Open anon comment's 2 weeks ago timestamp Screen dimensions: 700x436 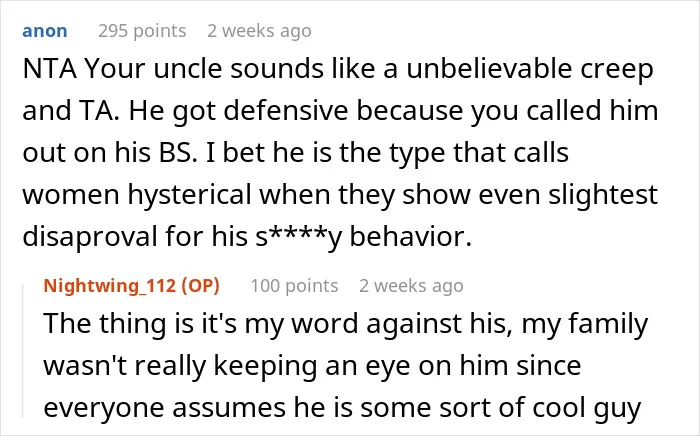pyautogui.click(x=259, y=31)
